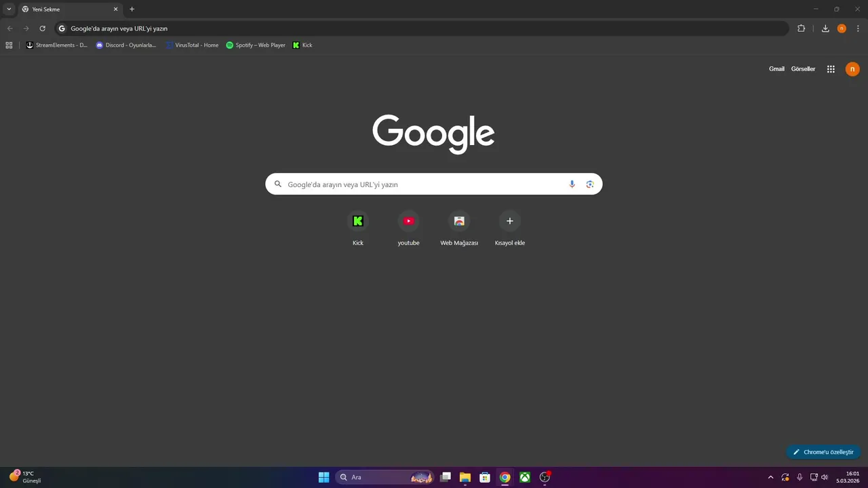This screenshot has height=488, width=868.
Task: Open the Google account avatar on page
Action: point(852,69)
